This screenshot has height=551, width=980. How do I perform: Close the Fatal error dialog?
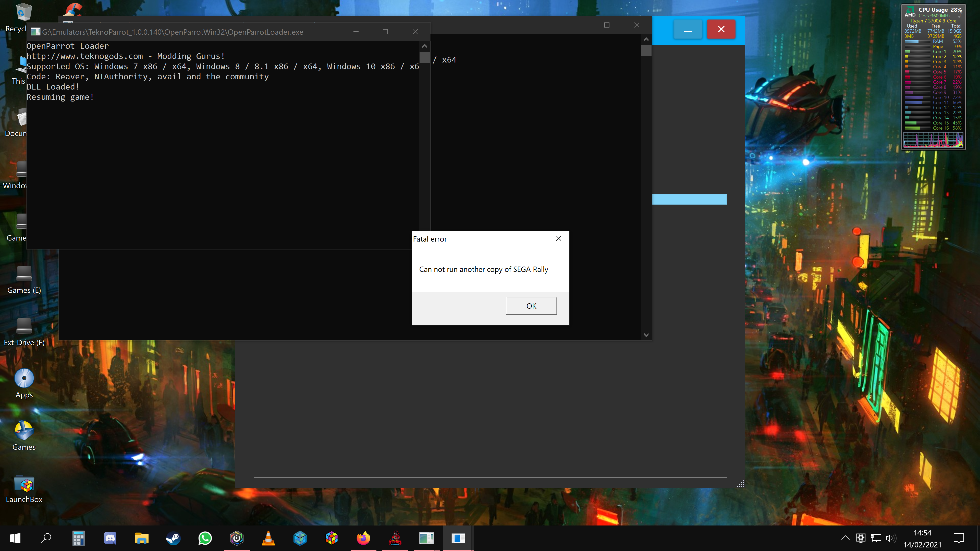coord(558,239)
